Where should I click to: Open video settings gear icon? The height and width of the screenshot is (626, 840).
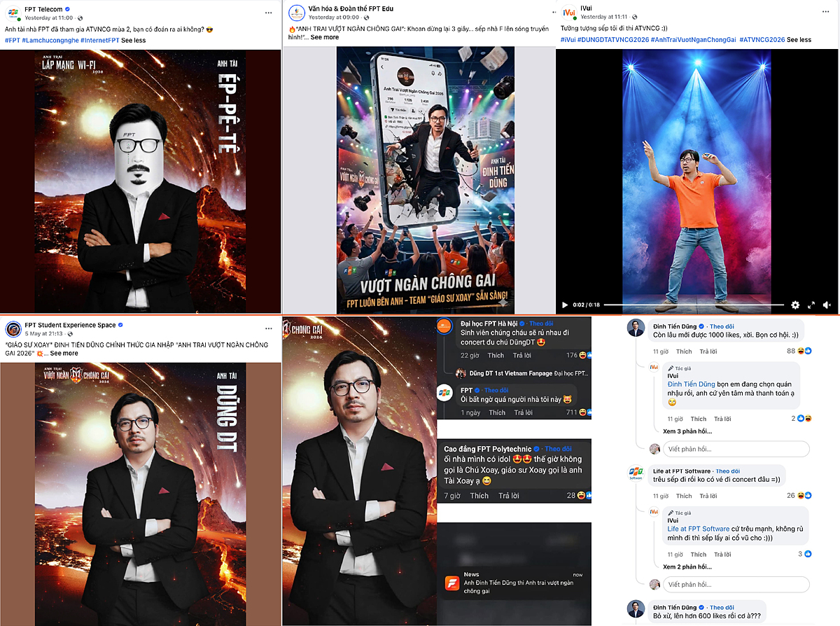pos(795,305)
